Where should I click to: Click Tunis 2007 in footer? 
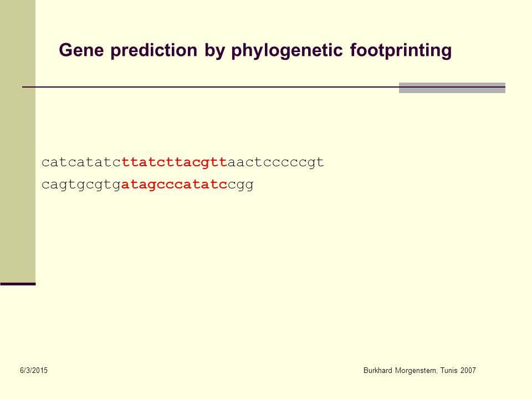(x=458, y=370)
